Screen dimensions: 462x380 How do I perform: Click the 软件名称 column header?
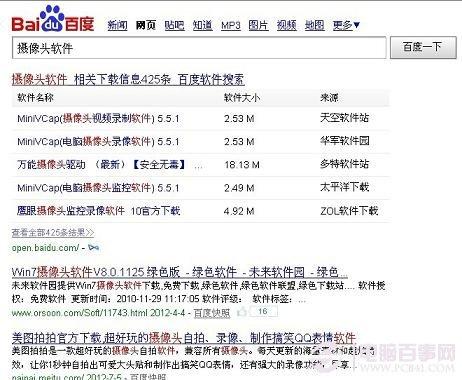click(35, 98)
